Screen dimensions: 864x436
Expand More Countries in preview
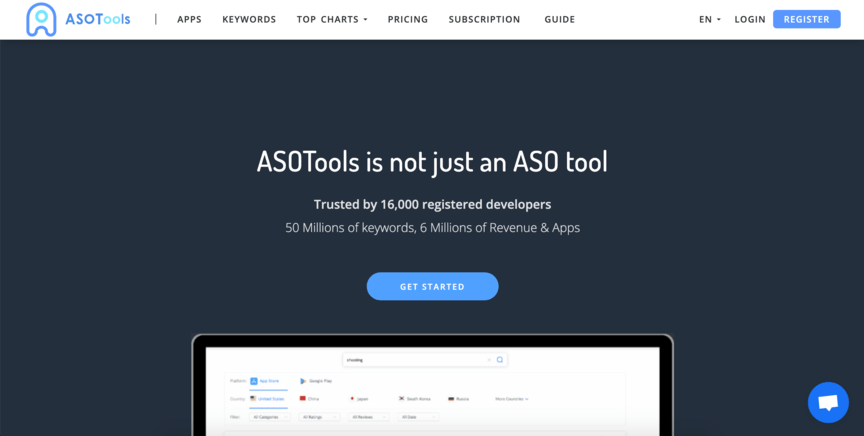(512, 399)
